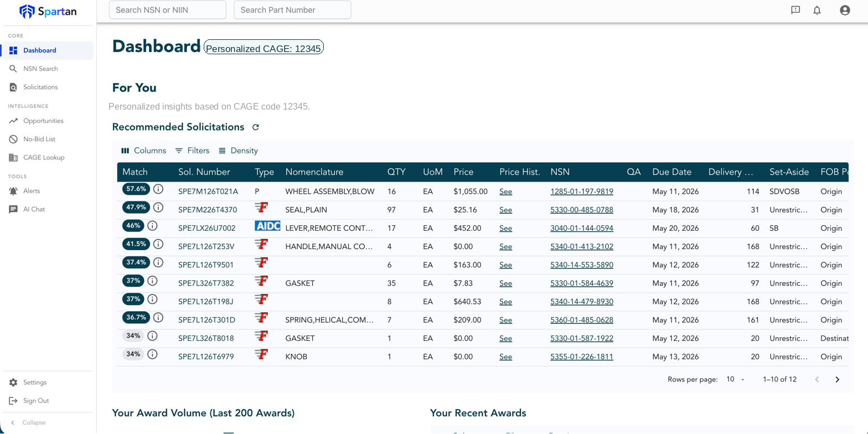Open the Dashboard sidebar item
Image resolution: width=868 pixels, height=434 pixels.
pos(48,50)
